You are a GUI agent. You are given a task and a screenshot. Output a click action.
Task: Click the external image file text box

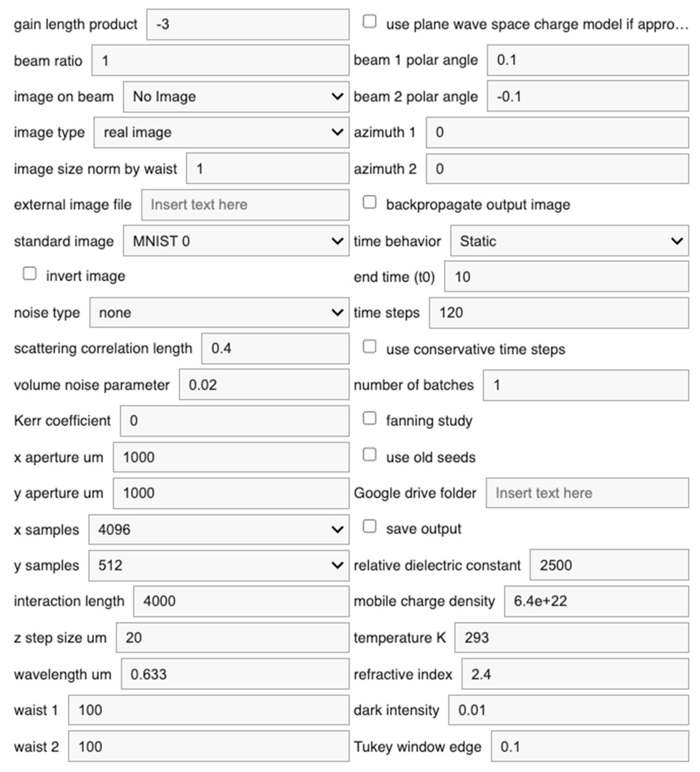[x=245, y=205]
